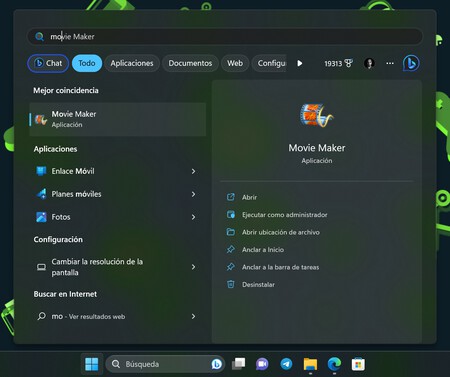Open the user profile avatar
The height and width of the screenshot is (377, 450).
click(369, 63)
